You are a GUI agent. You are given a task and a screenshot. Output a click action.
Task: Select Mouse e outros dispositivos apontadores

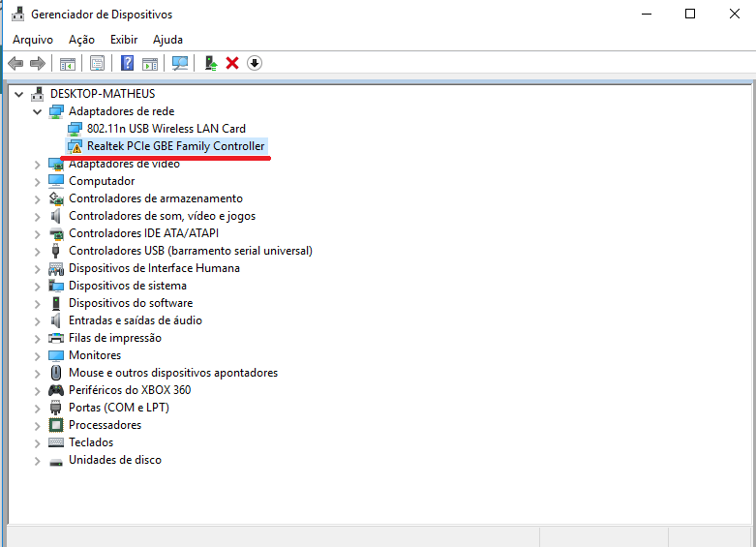pyautogui.click(x=173, y=373)
